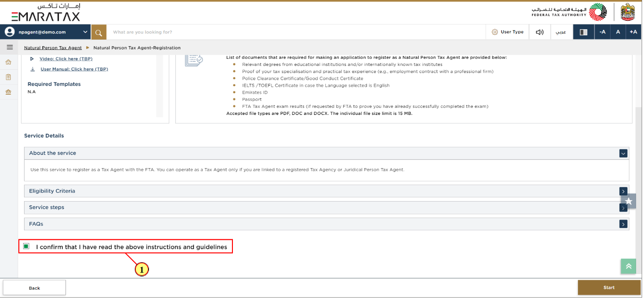Image resolution: width=644 pixels, height=300 pixels.
Task: Open the hamburger sidebar menu
Action: 9,47
